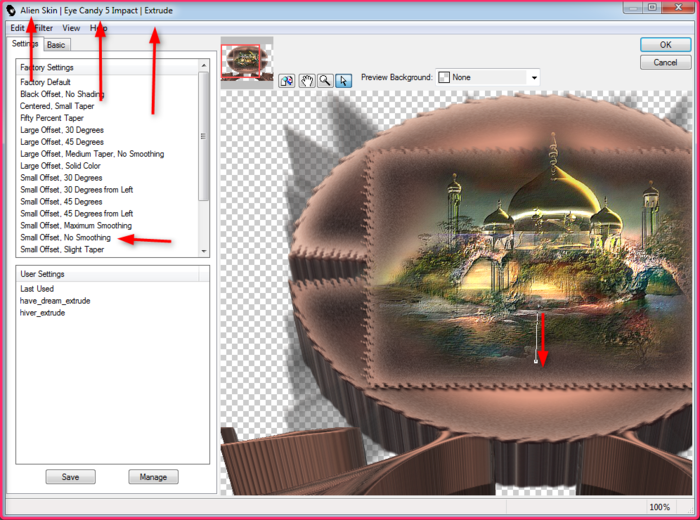
Task: Switch to the Basic tab
Action: point(56,45)
